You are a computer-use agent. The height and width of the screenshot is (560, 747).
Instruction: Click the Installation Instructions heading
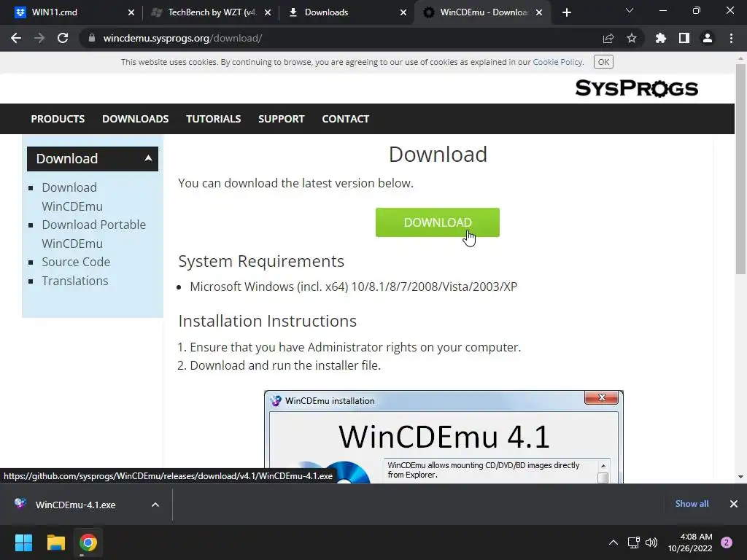click(x=267, y=321)
